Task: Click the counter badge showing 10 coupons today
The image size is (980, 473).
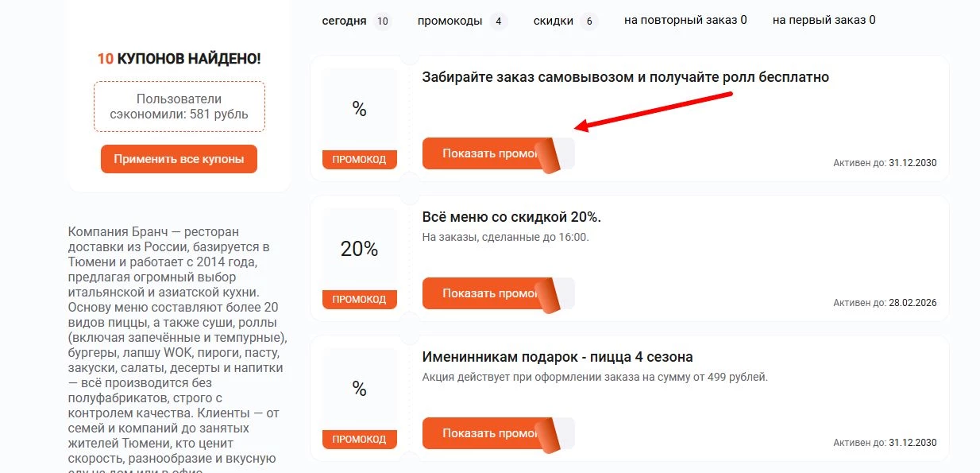Action: pyautogui.click(x=381, y=21)
